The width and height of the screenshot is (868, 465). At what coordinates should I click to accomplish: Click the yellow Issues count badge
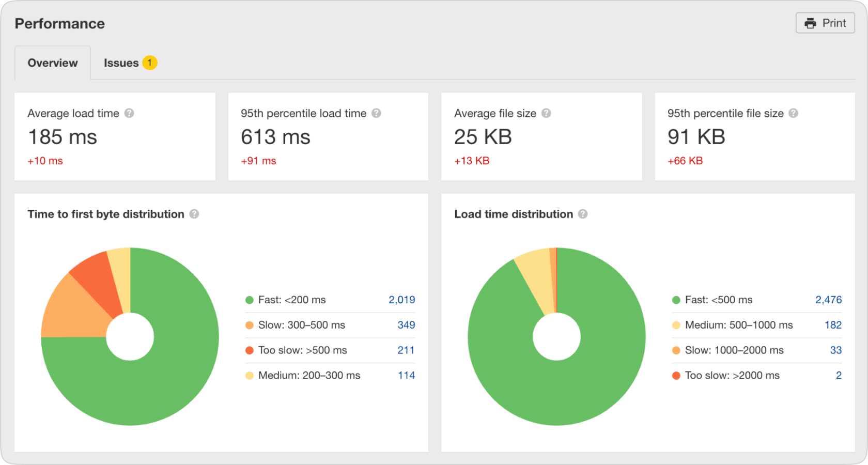(x=150, y=63)
